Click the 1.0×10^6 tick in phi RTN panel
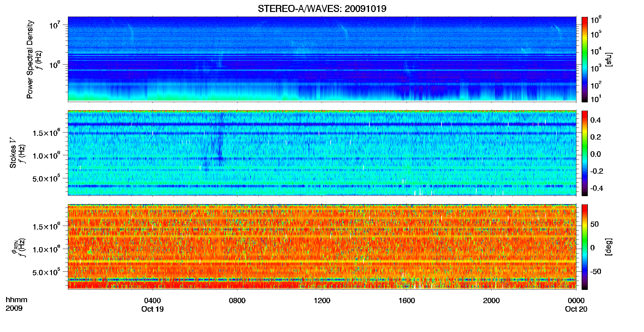 pyautogui.click(x=46, y=249)
